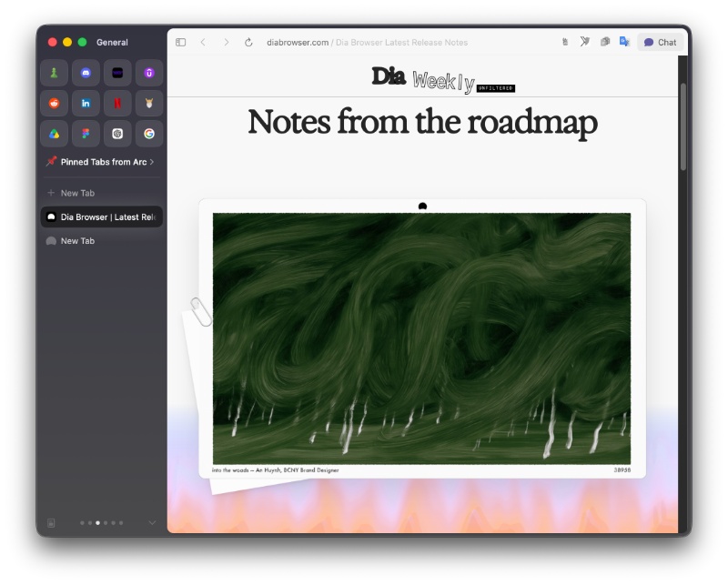Open the Reddit pinned tab
The height and width of the screenshot is (585, 728).
(x=55, y=103)
